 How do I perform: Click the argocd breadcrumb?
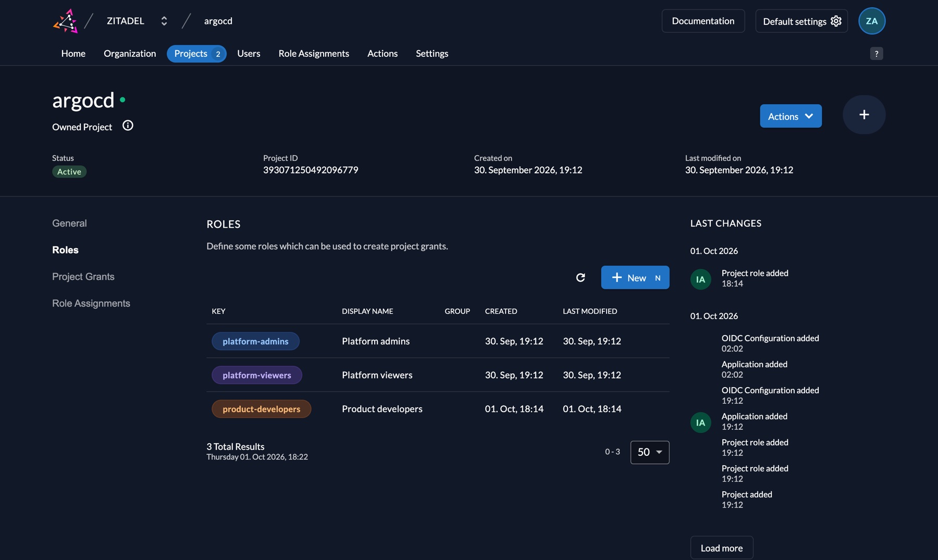(218, 21)
